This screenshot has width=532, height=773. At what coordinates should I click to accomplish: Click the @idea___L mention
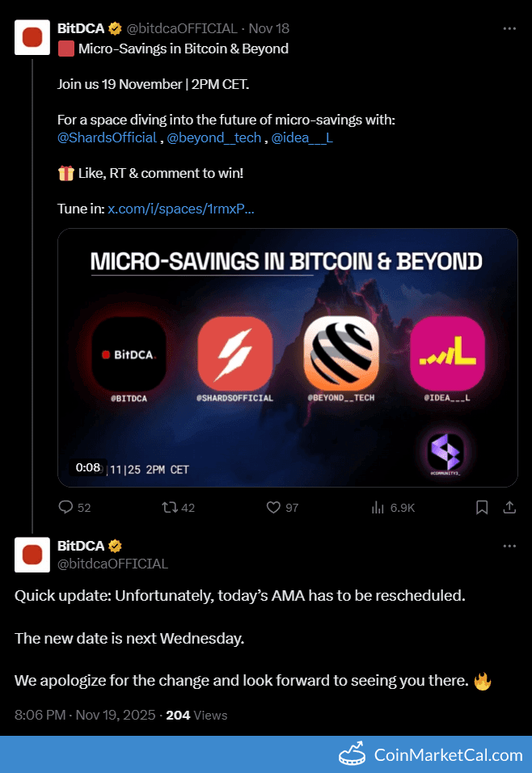pos(301,137)
